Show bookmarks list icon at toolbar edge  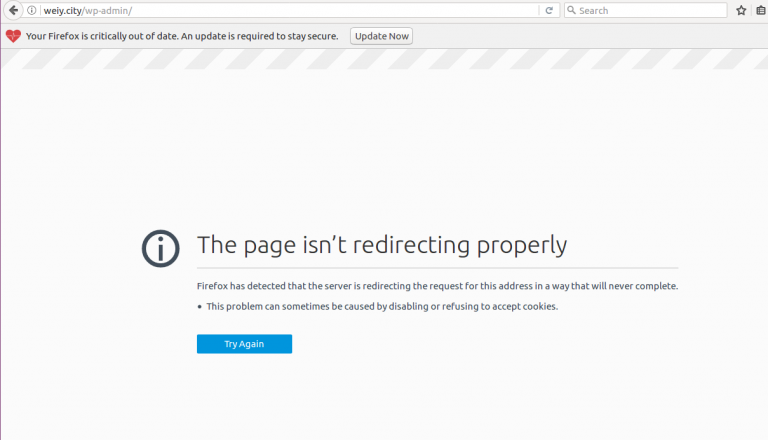coord(761,10)
